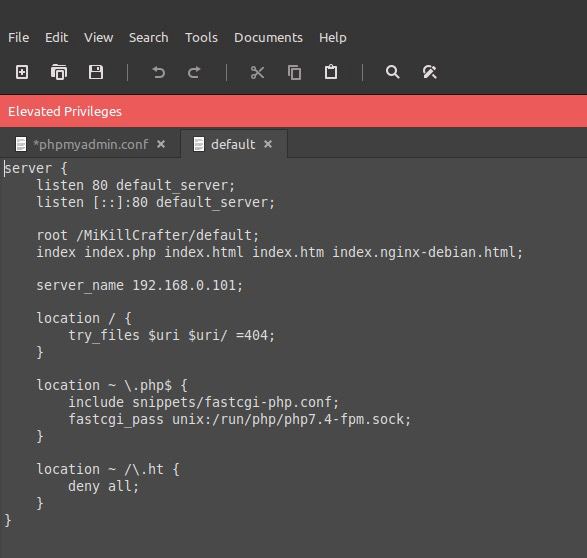Image resolution: width=587 pixels, height=558 pixels.
Task: Cut selection with scissors icon
Action: [x=257, y=72]
